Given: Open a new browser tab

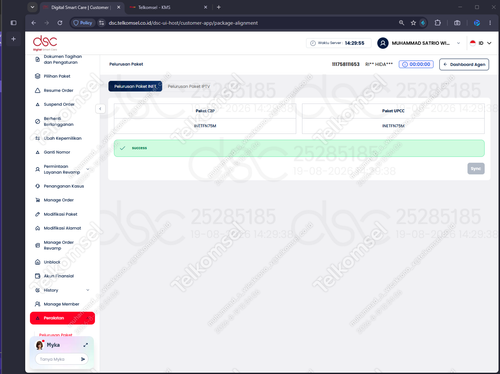Looking at the screenshot, I should pyautogui.click(x=219, y=7).
